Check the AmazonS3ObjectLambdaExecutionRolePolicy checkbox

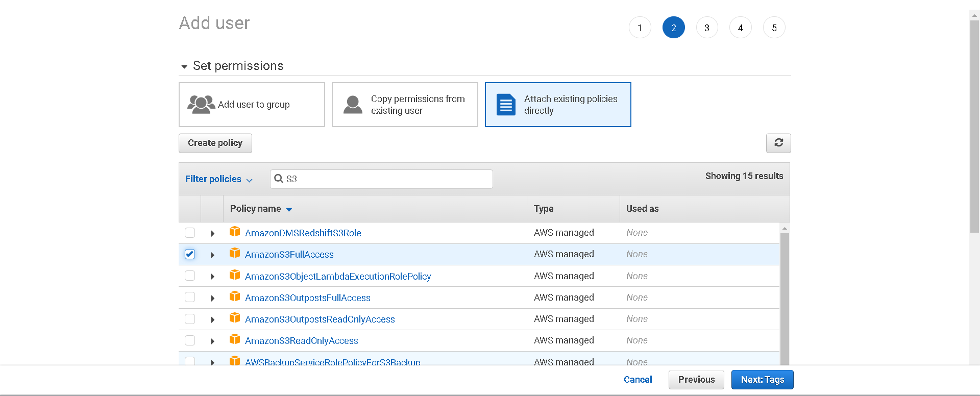point(190,276)
